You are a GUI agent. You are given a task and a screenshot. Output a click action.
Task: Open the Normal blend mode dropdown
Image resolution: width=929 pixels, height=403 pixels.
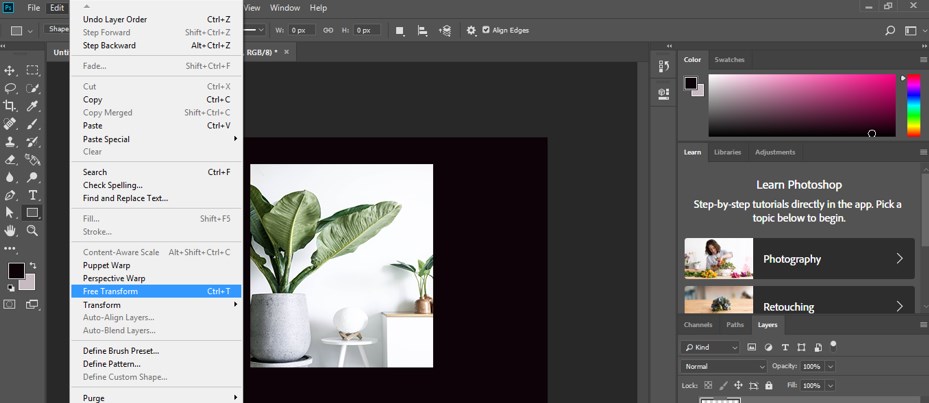click(724, 366)
